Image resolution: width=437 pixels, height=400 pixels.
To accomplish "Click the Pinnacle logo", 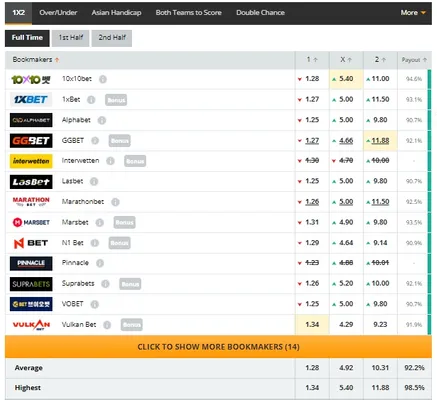I will coord(31,263).
